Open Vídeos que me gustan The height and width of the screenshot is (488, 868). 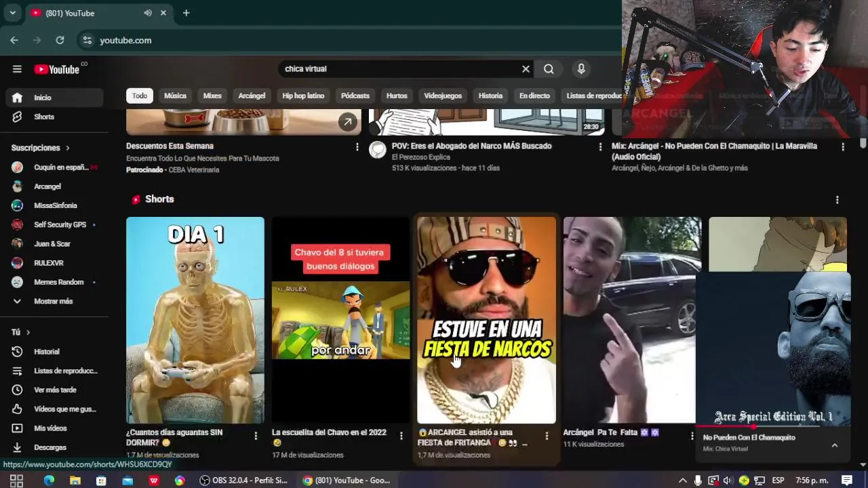pyautogui.click(x=54, y=409)
